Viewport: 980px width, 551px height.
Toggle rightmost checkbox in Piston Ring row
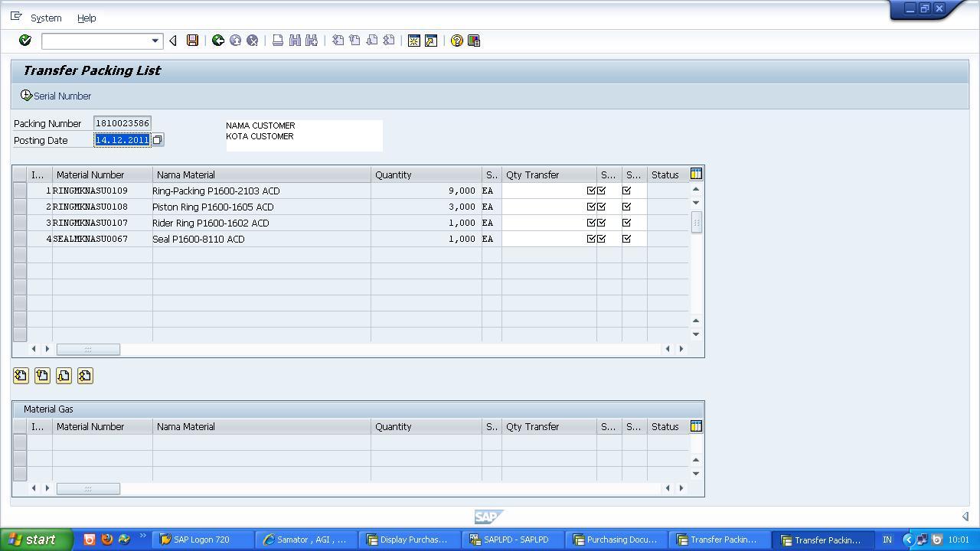[626, 207]
